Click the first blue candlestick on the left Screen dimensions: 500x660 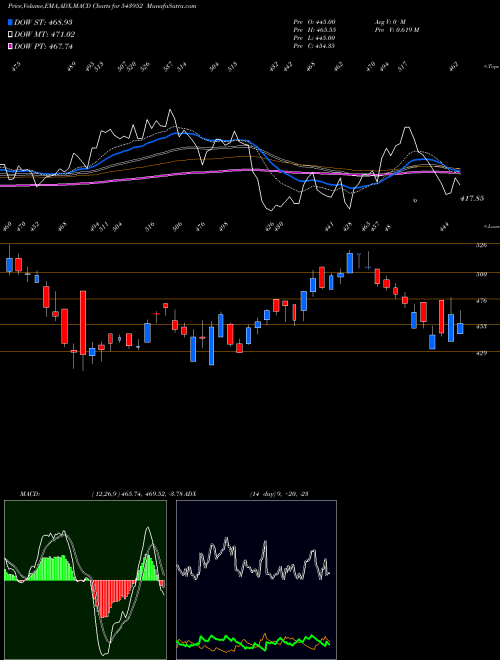9,265
